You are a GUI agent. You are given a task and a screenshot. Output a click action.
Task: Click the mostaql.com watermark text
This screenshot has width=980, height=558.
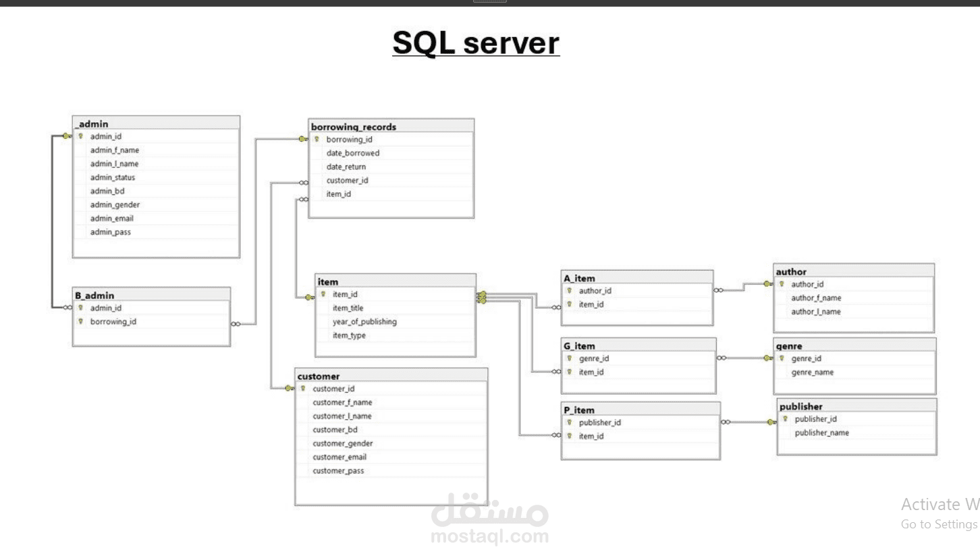(x=490, y=537)
